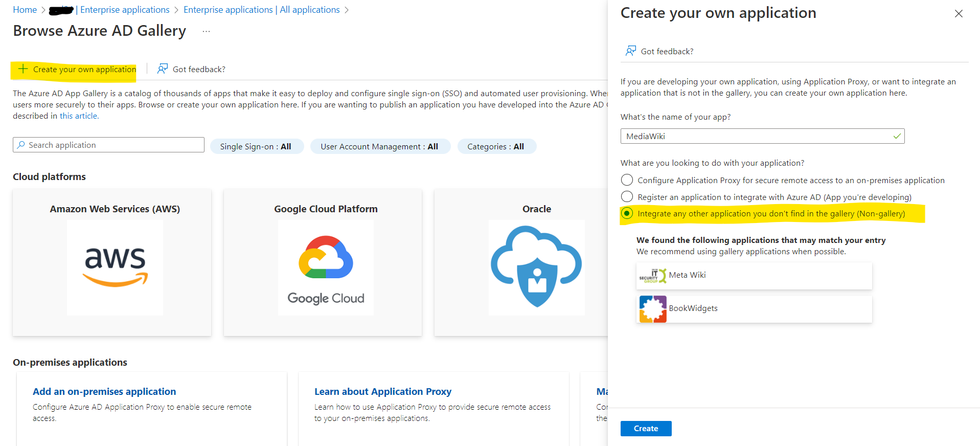Click the Create button
The width and height of the screenshot is (980, 446).
tap(646, 428)
